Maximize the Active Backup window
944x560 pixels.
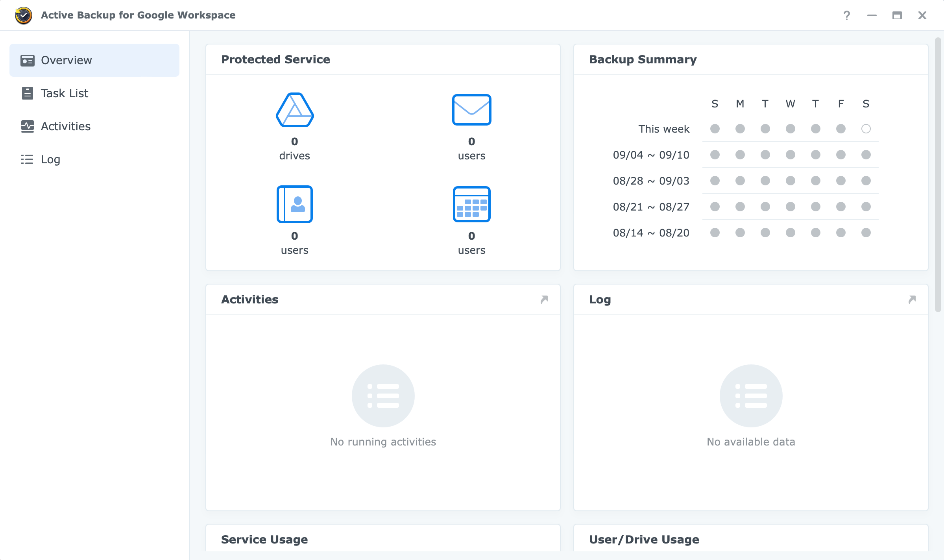[897, 15]
